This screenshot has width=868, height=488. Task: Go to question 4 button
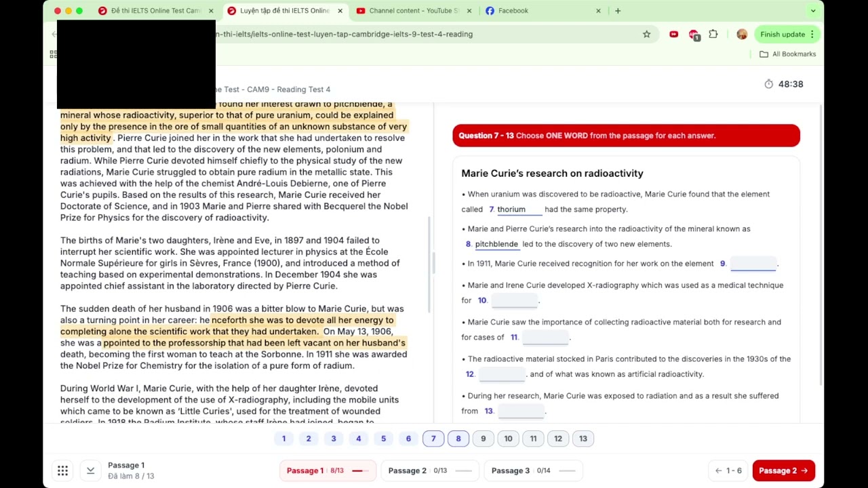(x=359, y=439)
